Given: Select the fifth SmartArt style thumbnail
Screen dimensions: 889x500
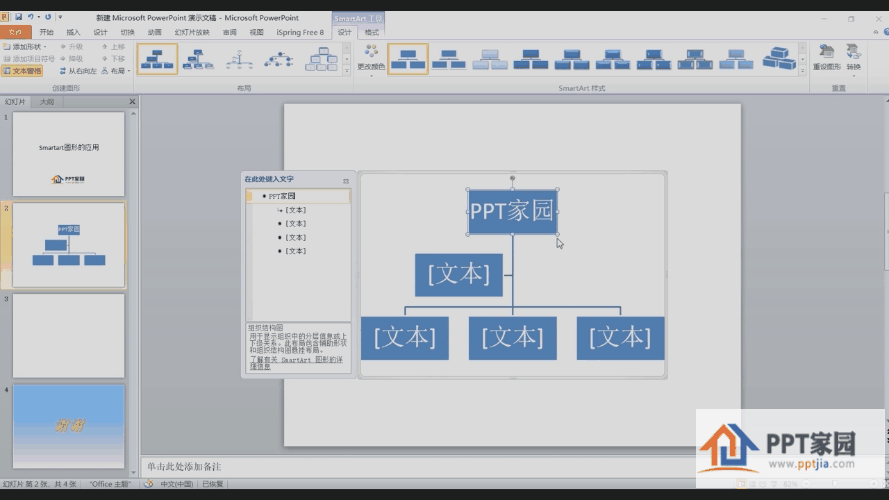Looking at the screenshot, I should coord(572,59).
